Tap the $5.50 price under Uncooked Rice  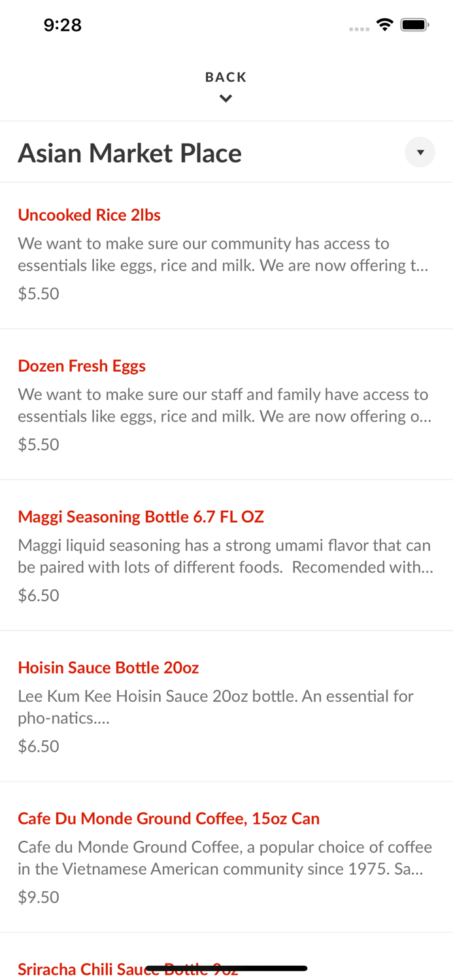(x=39, y=294)
